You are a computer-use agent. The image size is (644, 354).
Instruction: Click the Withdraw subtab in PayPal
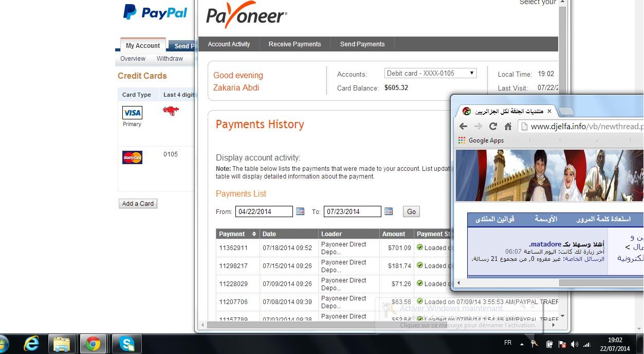tap(170, 59)
